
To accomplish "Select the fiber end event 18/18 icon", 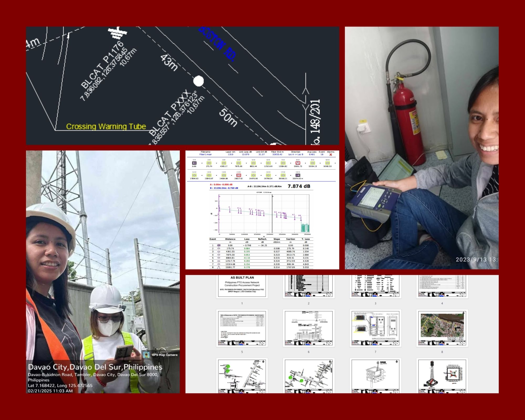I will tap(298, 175).
